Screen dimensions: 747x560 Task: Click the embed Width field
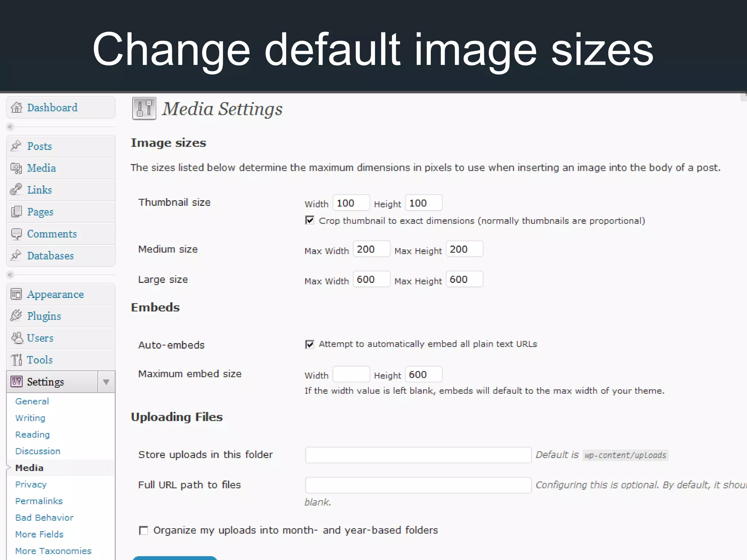click(351, 374)
